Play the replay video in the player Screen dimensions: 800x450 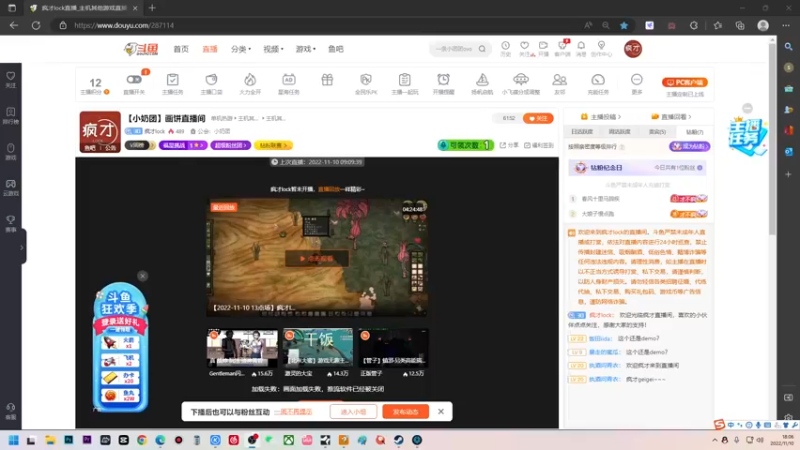click(x=317, y=259)
